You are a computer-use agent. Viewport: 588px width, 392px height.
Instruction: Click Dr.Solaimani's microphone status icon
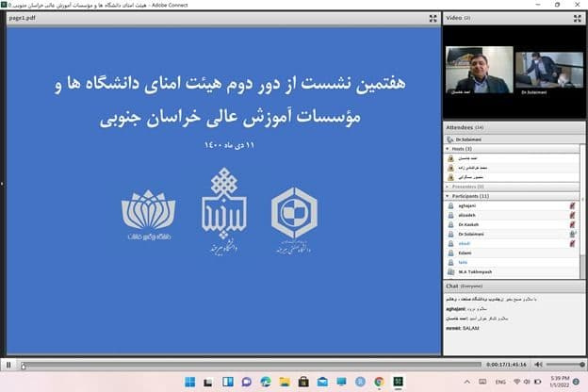(572, 234)
